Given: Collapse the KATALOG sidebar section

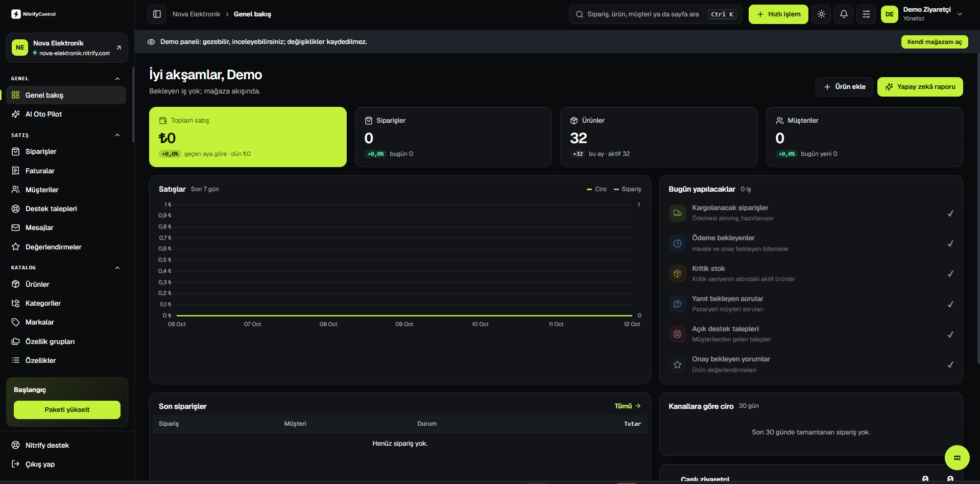Looking at the screenshot, I should click(x=117, y=268).
